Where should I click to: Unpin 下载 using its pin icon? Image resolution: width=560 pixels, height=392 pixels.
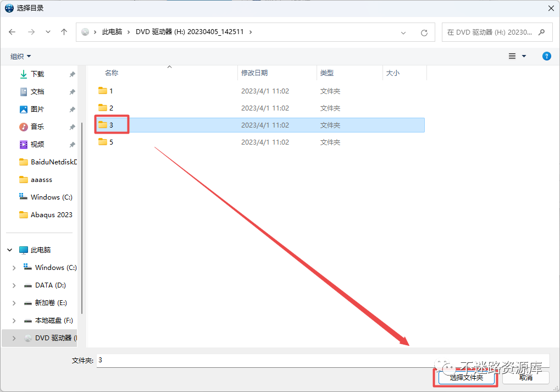[72, 74]
